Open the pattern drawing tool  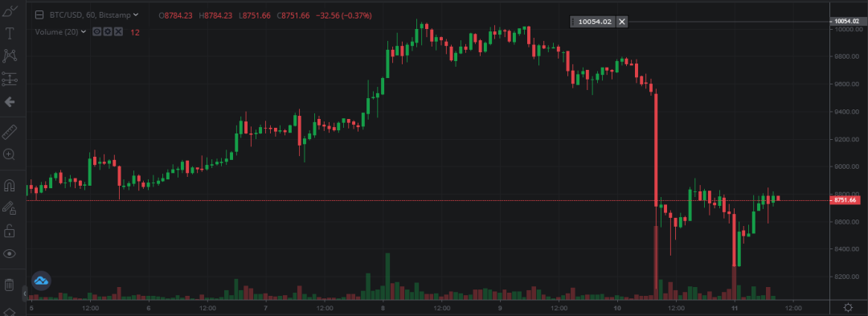[10, 55]
